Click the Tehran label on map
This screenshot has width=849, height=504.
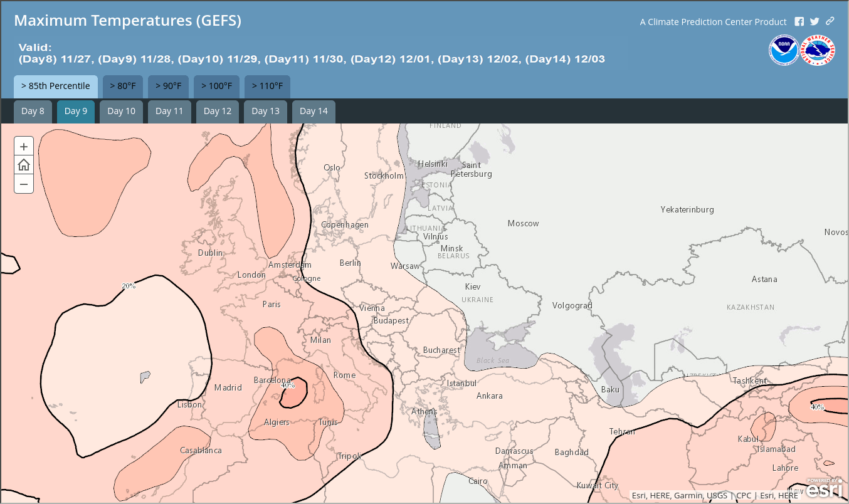pyautogui.click(x=622, y=431)
